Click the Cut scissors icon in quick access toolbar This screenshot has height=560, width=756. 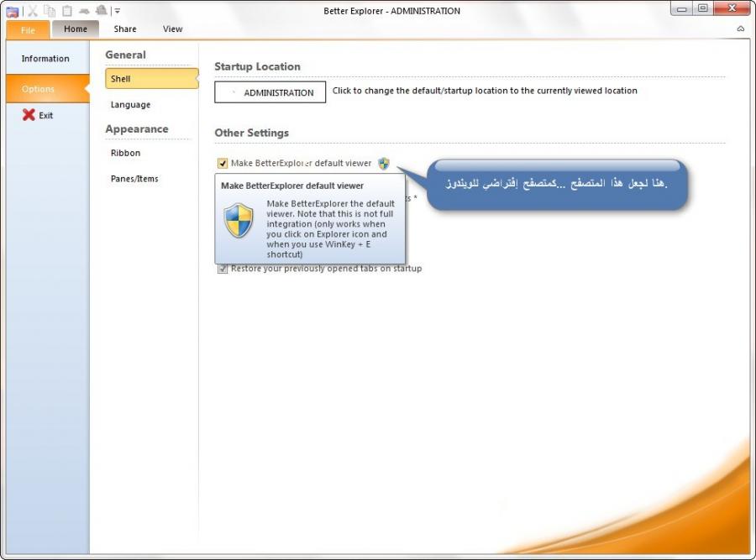(x=33, y=11)
